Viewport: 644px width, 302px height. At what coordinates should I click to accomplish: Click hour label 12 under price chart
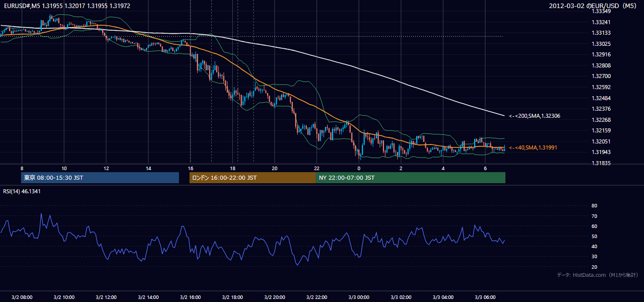pyautogui.click(x=106, y=168)
